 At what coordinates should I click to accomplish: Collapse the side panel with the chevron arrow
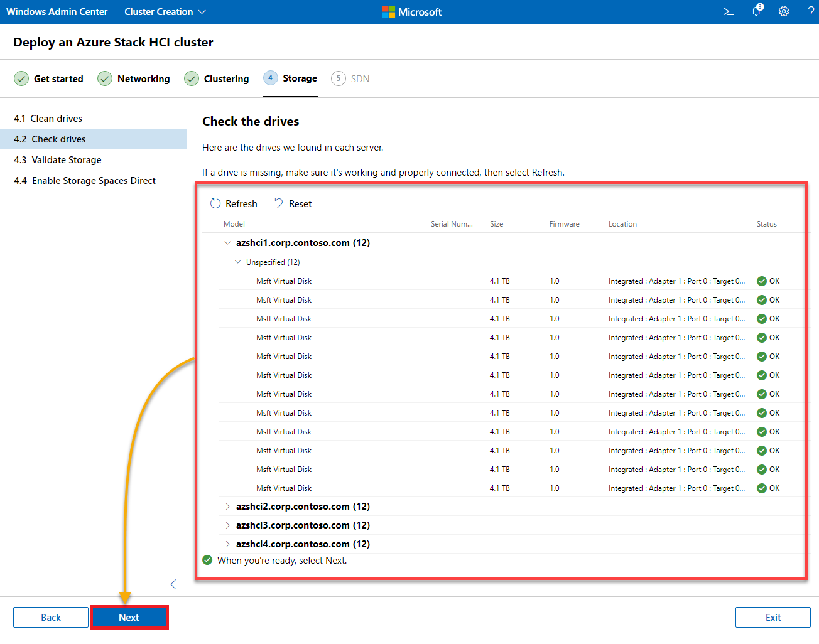173,584
